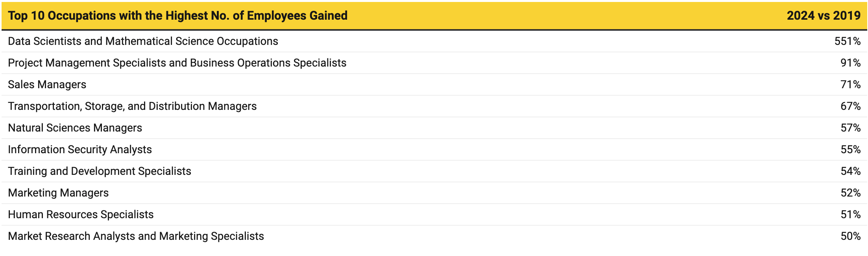Click the 71% value
This screenshot has height=256, width=868.
(x=850, y=85)
